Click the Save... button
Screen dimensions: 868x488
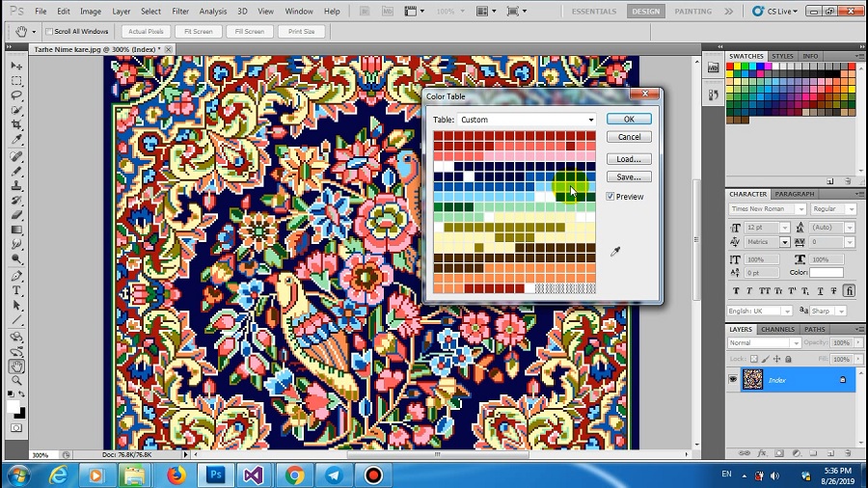629,177
